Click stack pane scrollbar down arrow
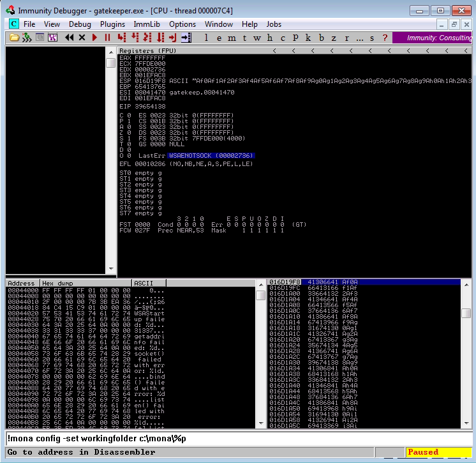476x463 pixels. 466,423
